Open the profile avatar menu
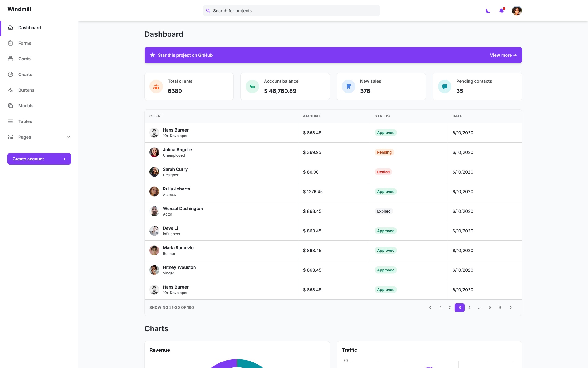This screenshot has height=368, width=588. pyautogui.click(x=517, y=11)
